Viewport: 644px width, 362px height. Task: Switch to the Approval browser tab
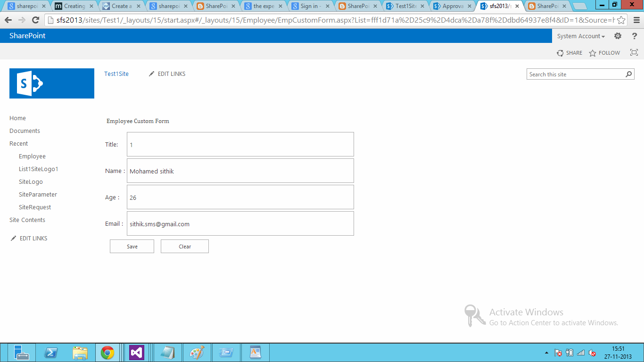451,6
